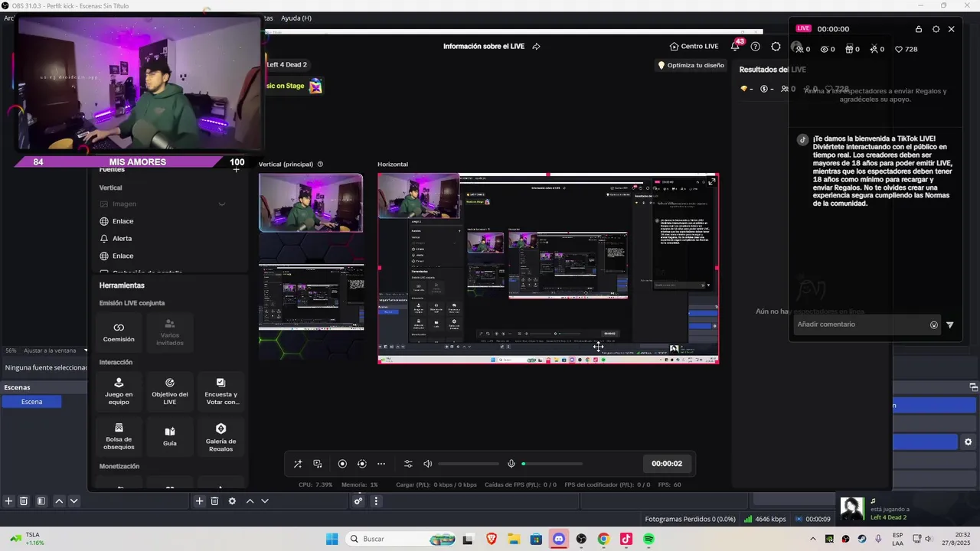Add a new source with plus beside Fuentes

tap(236, 169)
